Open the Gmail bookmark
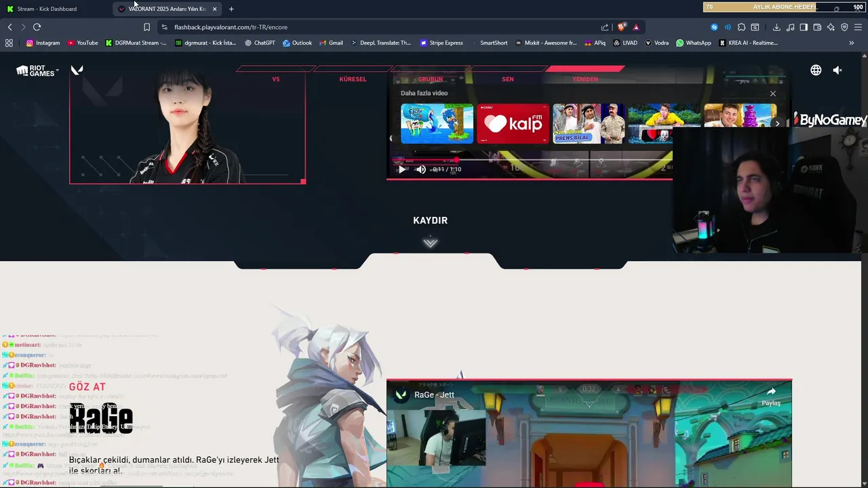 [x=332, y=43]
